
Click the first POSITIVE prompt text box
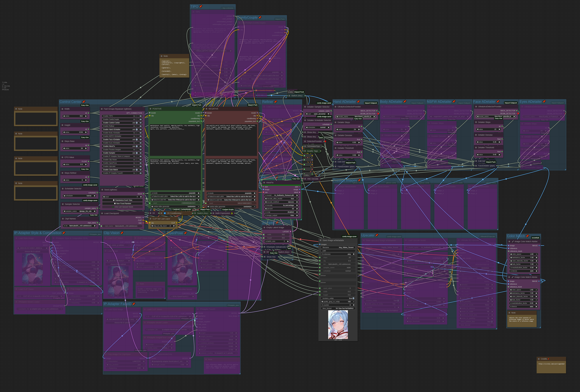176,140
